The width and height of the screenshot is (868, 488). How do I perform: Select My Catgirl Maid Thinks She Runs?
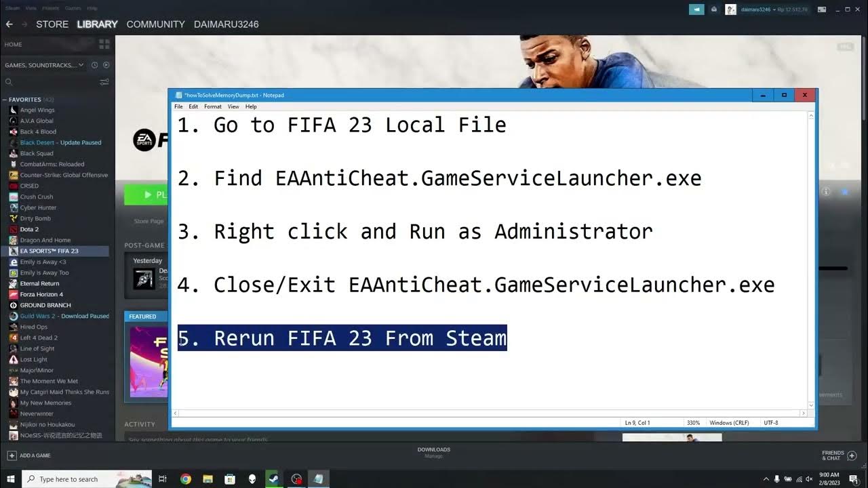(x=64, y=392)
